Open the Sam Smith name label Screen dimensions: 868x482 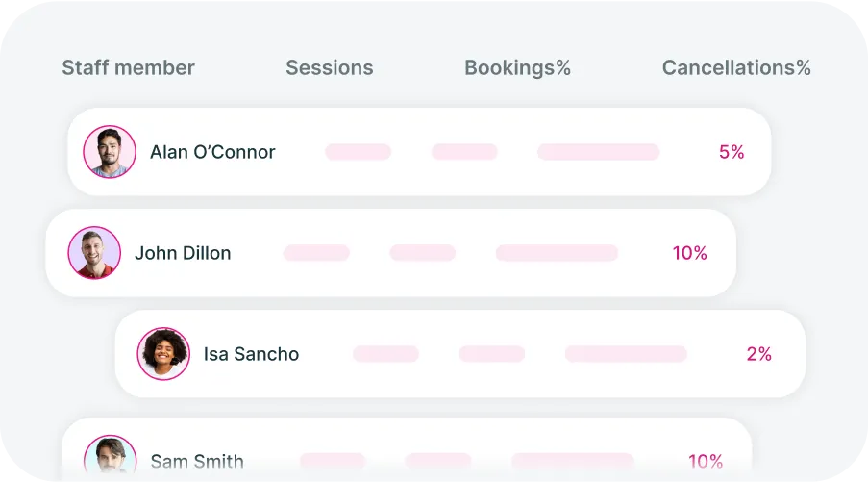[x=197, y=461]
